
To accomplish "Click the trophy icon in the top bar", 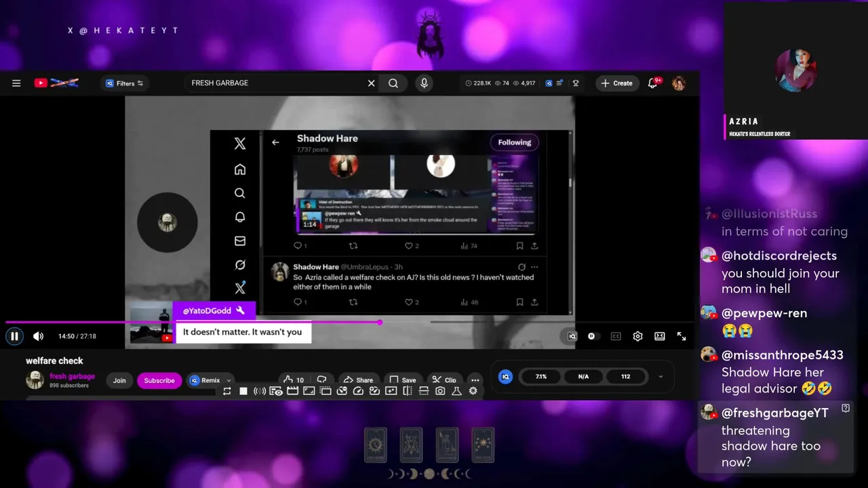I will coord(576,83).
